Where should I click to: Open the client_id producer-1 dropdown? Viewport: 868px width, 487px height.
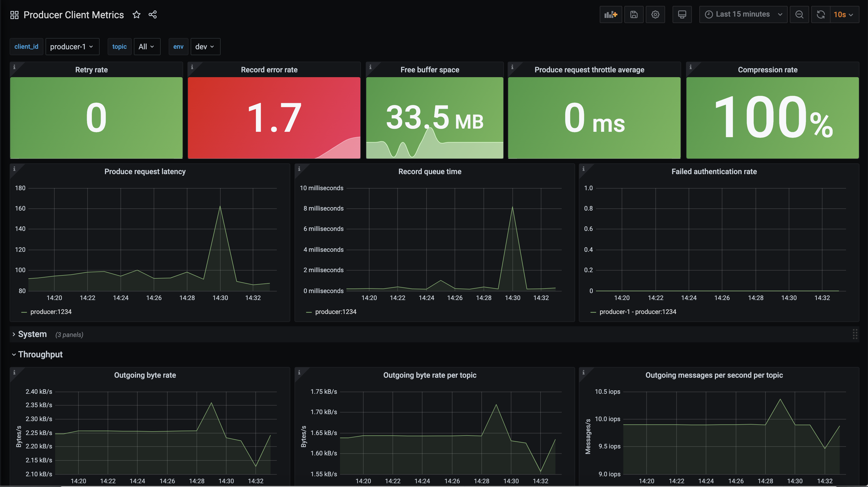coord(72,47)
